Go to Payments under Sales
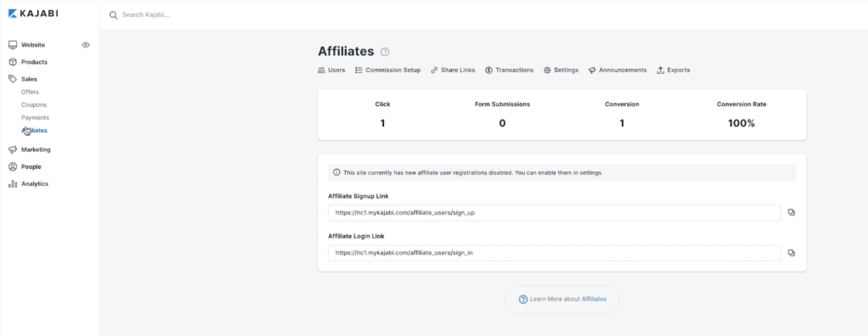This screenshot has width=868, height=336. point(35,118)
